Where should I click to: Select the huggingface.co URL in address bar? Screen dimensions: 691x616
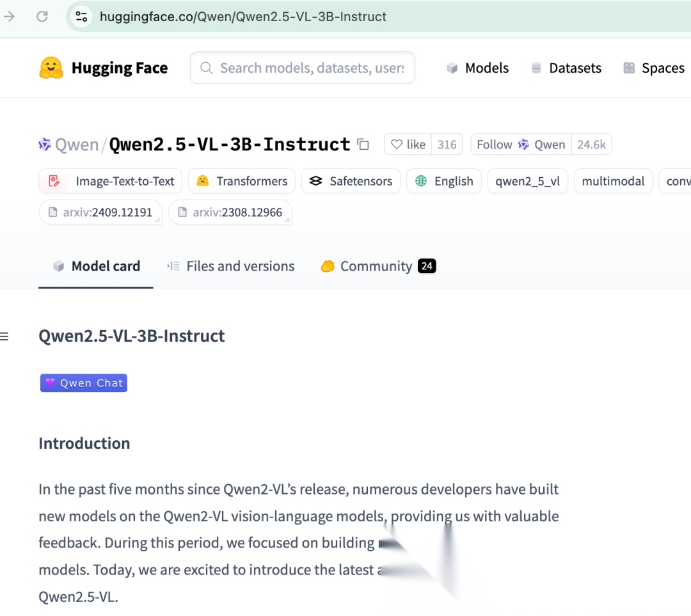243,17
